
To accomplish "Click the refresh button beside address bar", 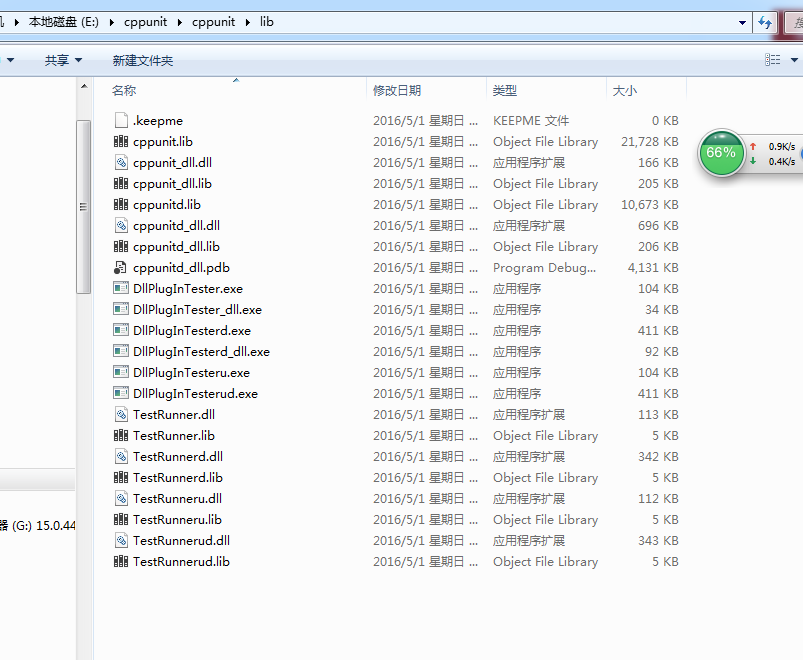I will [765, 23].
